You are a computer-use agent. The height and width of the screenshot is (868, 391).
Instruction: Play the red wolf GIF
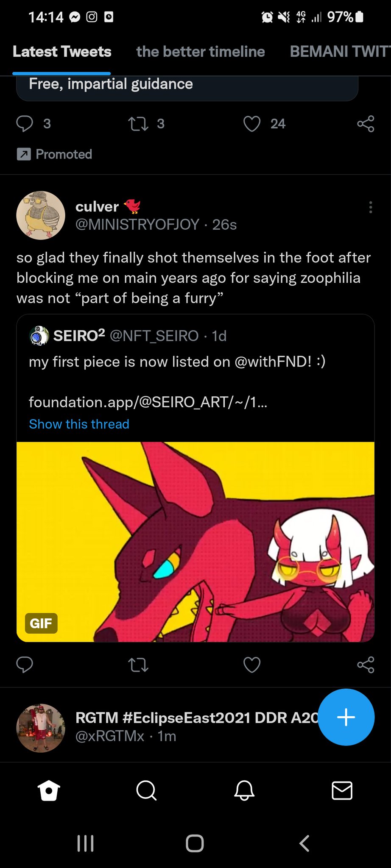[195, 542]
